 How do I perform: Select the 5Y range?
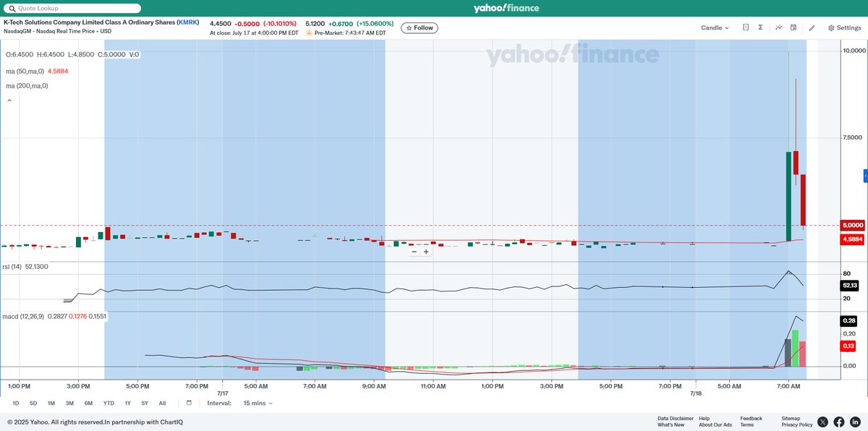coord(145,403)
